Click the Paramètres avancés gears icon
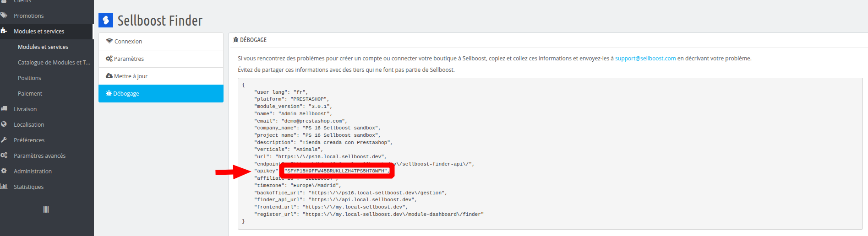 (x=4, y=156)
